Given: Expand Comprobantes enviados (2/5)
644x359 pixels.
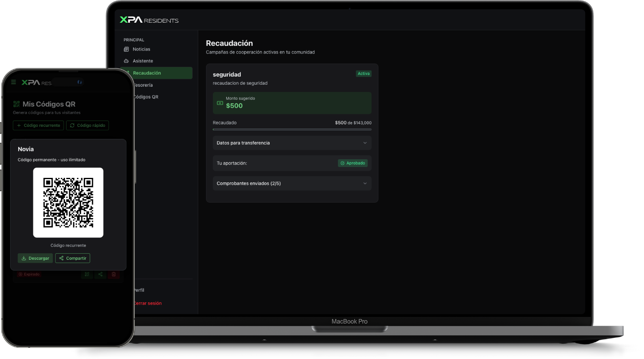Looking at the screenshot, I should coord(292,184).
